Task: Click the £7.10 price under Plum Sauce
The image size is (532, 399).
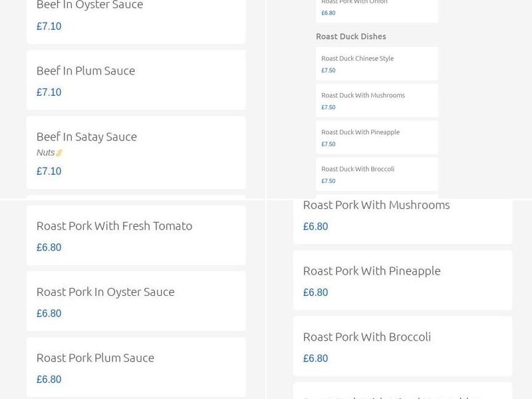Action: [49, 92]
